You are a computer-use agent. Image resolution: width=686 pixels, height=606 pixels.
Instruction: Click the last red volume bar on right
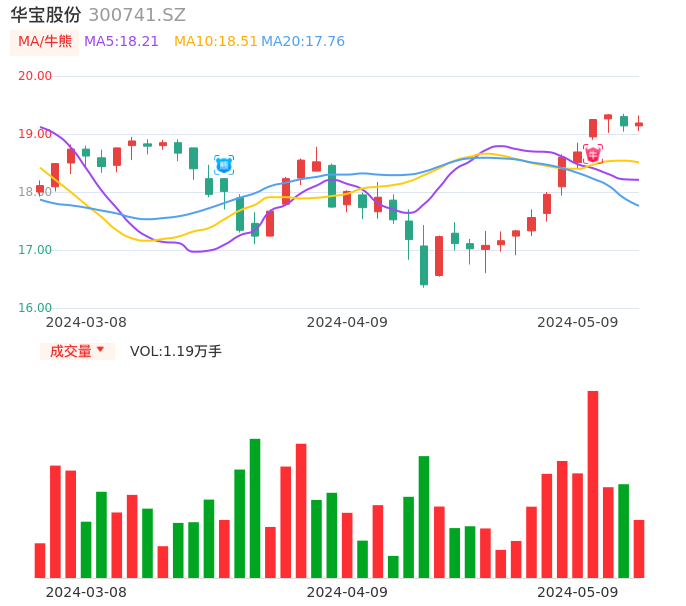coord(639,549)
